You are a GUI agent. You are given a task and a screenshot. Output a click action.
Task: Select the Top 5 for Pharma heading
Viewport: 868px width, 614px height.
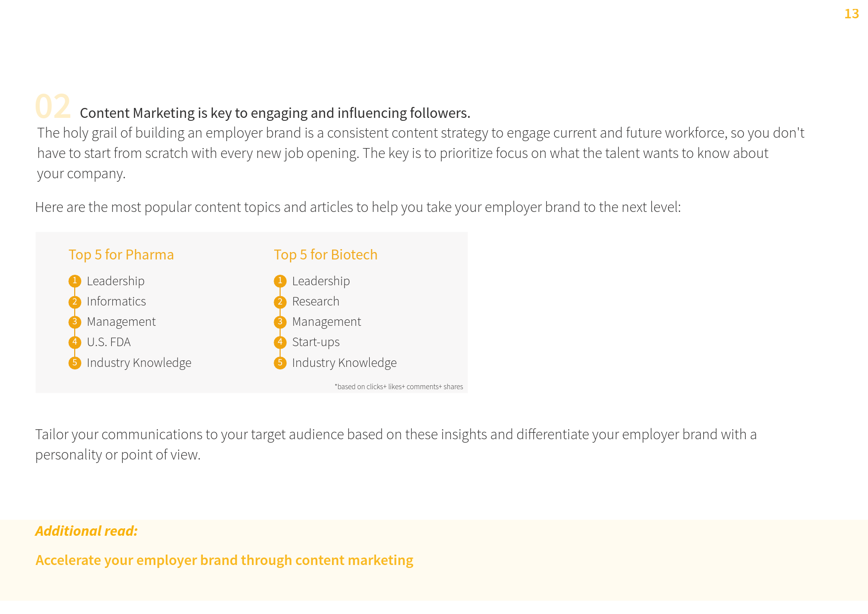tap(121, 255)
